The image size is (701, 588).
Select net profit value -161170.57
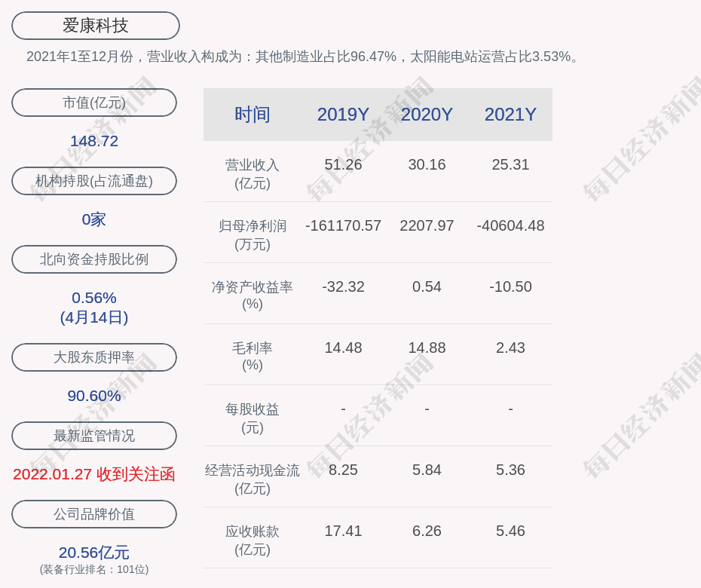click(343, 226)
